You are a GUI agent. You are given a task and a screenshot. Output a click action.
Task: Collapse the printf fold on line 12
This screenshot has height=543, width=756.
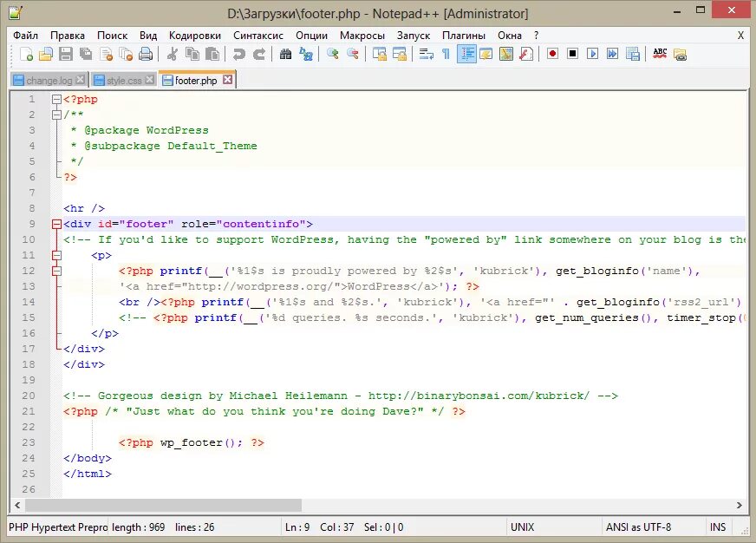point(56,271)
